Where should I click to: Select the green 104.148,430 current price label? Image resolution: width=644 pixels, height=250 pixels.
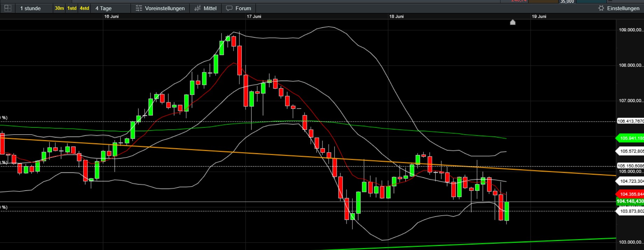point(630,201)
